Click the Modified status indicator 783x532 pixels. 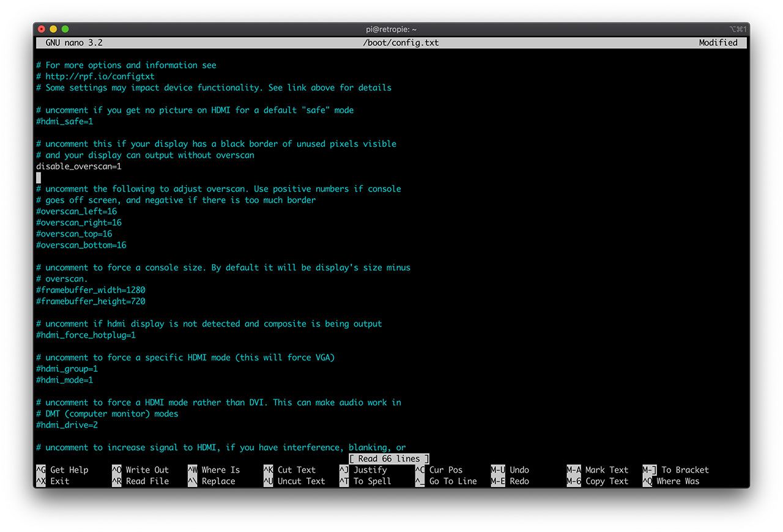[x=718, y=43]
